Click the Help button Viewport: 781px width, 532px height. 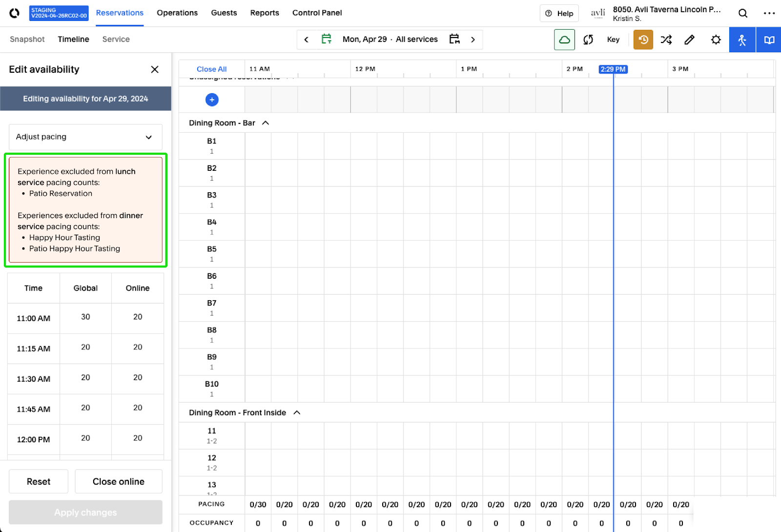coord(559,13)
